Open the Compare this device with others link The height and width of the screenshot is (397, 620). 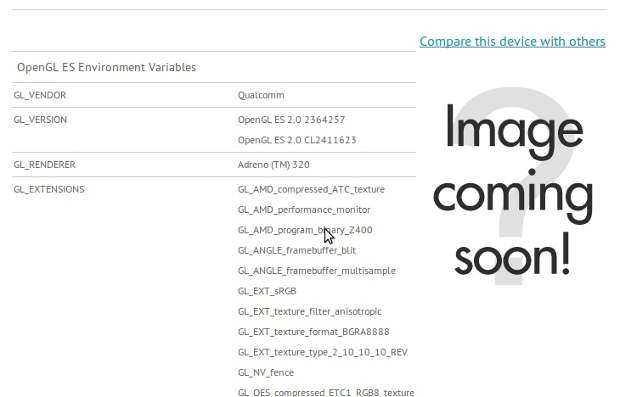[512, 42]
